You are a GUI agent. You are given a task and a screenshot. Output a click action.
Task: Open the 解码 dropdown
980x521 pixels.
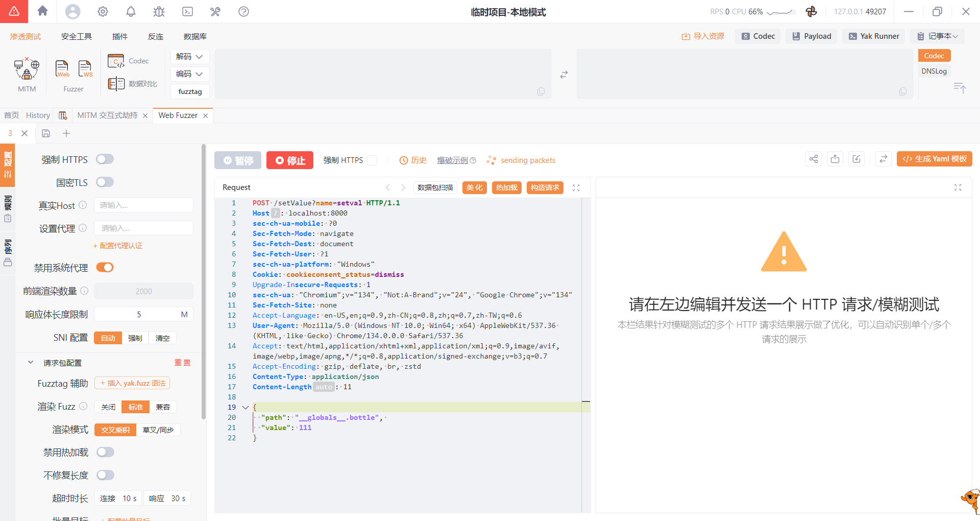click(x=189, y=57)
